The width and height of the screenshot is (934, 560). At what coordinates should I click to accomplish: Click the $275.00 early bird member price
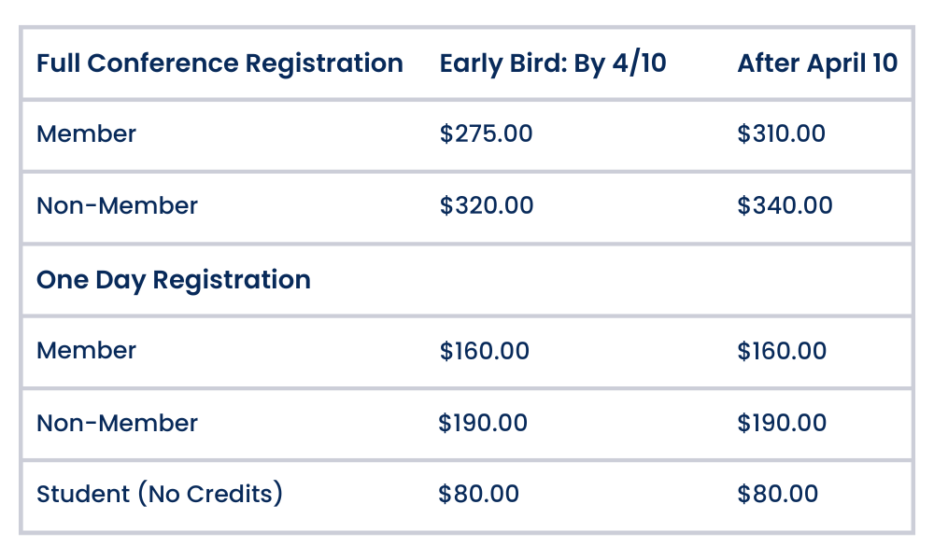[x=486, y=134]
